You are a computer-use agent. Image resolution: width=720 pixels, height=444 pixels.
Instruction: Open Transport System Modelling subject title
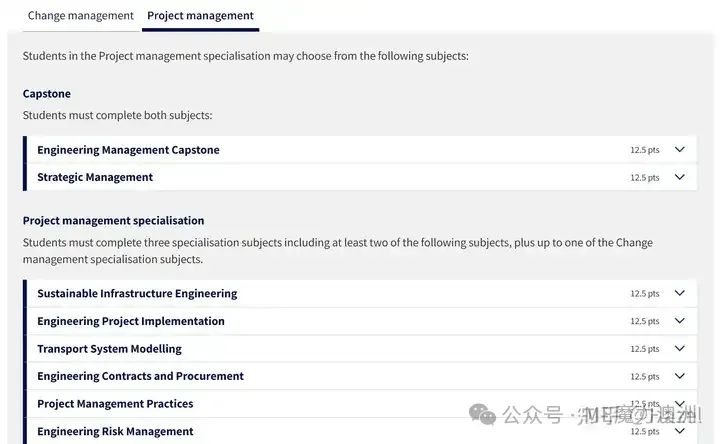[109, 349]
